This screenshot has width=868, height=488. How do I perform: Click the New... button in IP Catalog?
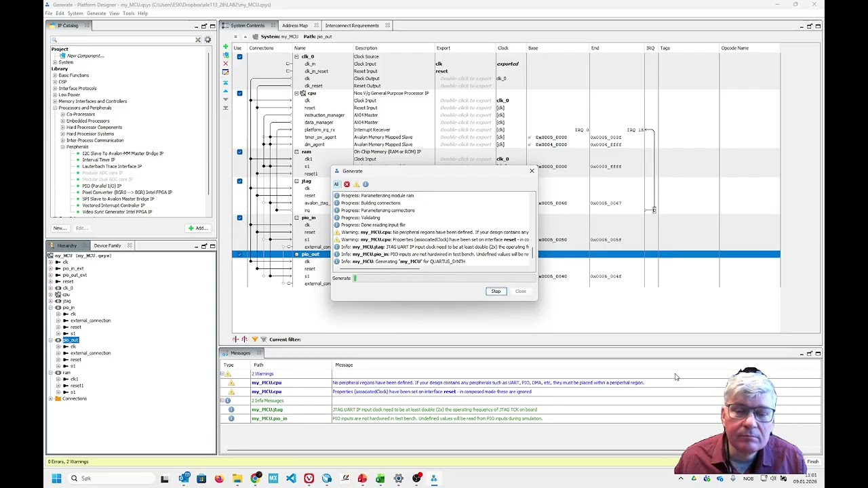(x=60, y=228)
